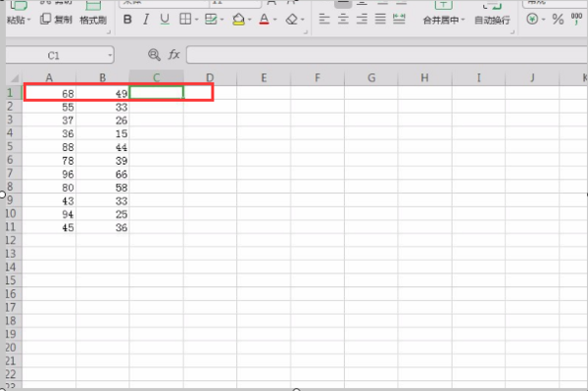Image resolution: width=588 pixels, height=391 pixels.
Task: Open alignment group dialog launcher
Action: (x=513, y=32)
